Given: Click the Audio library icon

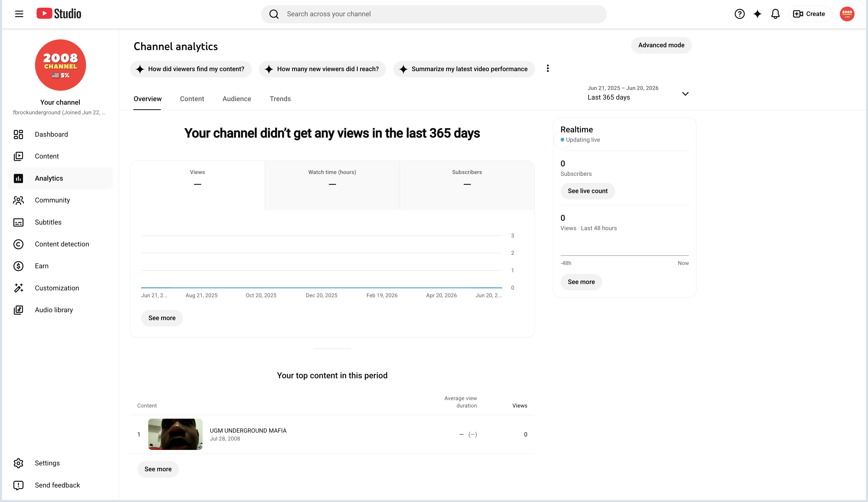Looking at the screenshot, I should click(x=18, y=310).
